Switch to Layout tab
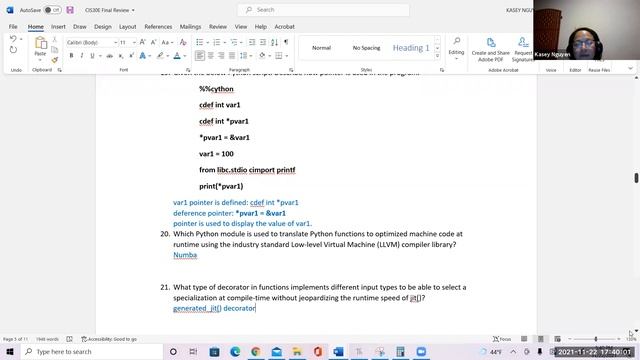 (127, 27)
